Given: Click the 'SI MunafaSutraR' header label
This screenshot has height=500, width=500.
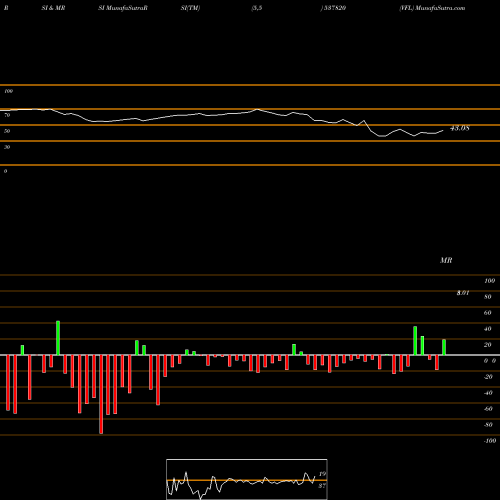Looking at the screenshot, I should (123, 8).
